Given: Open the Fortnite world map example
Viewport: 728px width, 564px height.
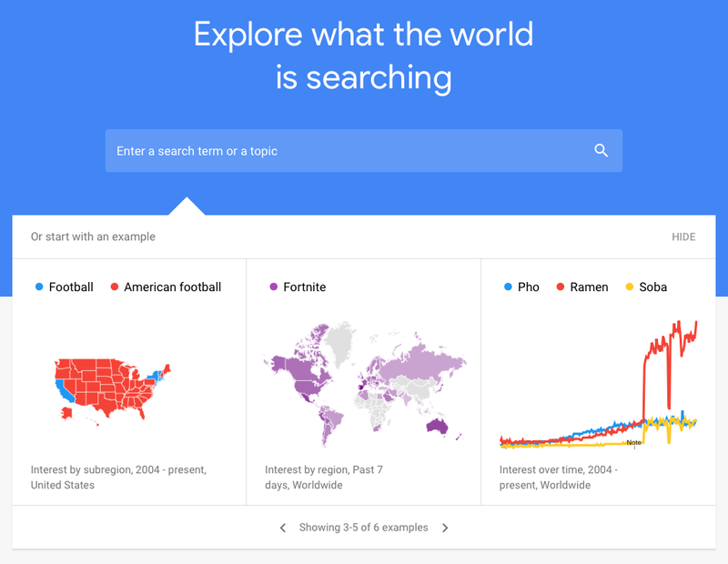Looking at the screenshot, I should (364, 382).
